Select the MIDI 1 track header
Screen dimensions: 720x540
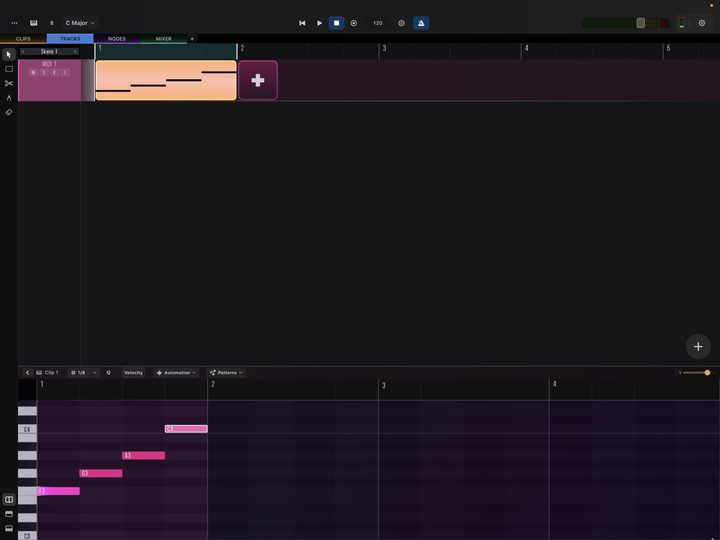pyautogui.click(x=50, y=80)
